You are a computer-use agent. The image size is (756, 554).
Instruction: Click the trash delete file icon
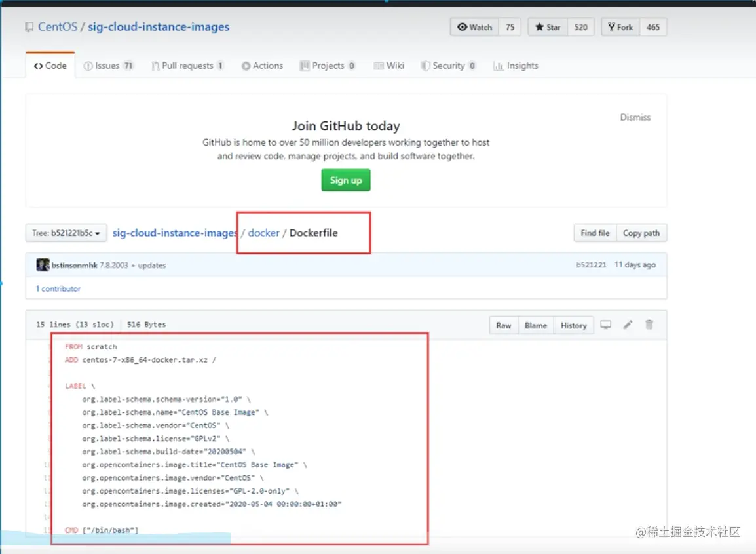coord(649,325)
